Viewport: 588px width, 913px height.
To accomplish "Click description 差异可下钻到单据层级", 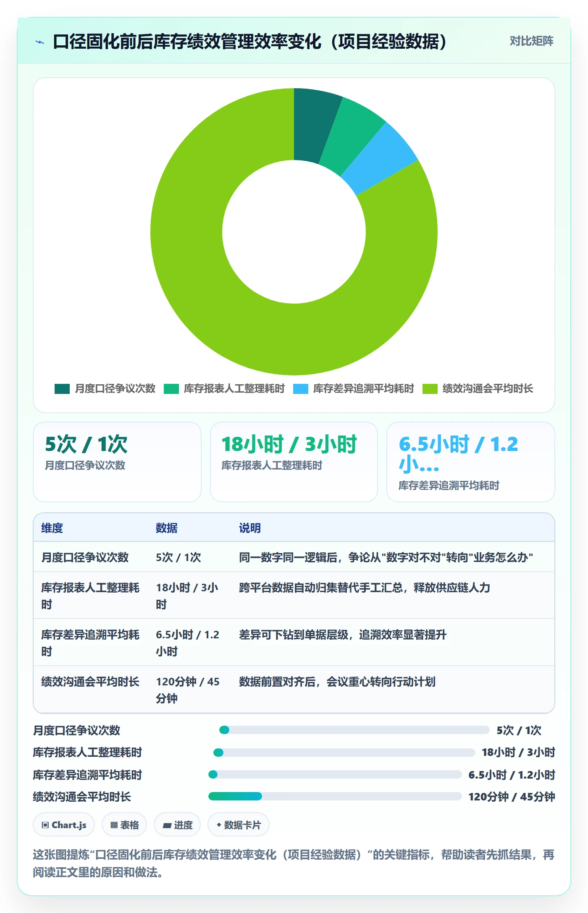I will tap(294, 635).
